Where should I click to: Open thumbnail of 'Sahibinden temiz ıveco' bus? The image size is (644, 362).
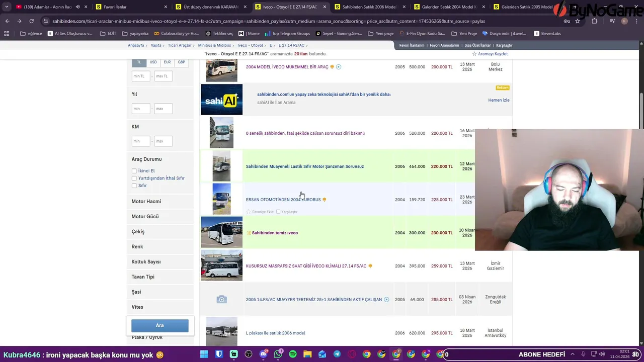click(221, 232)
